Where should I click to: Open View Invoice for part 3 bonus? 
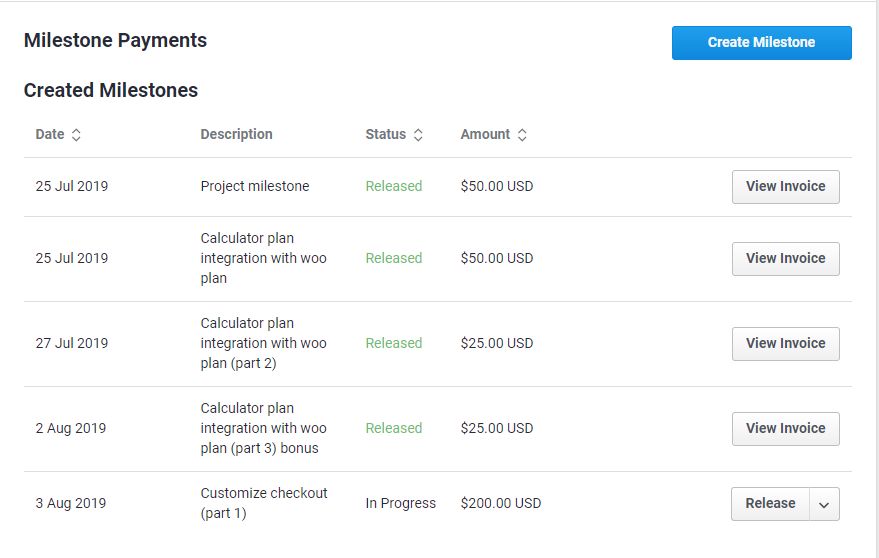(x=785, y=429)
